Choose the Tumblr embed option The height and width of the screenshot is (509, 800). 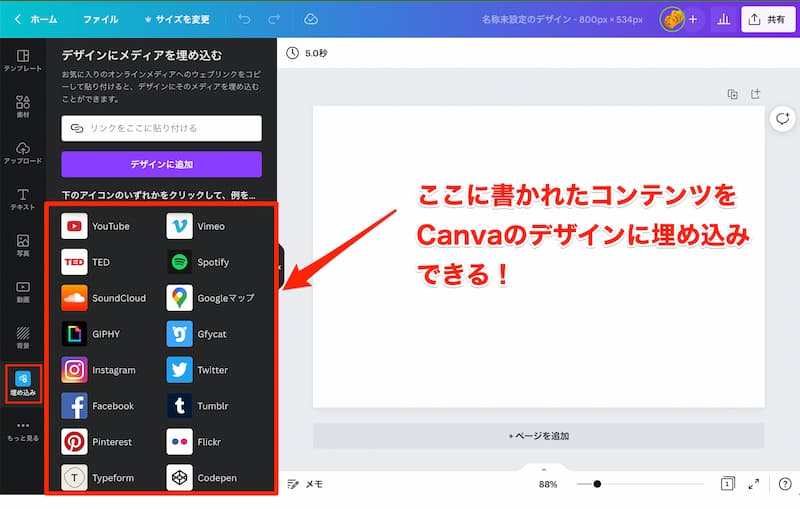pyautogui.click(x=198, y=406)
